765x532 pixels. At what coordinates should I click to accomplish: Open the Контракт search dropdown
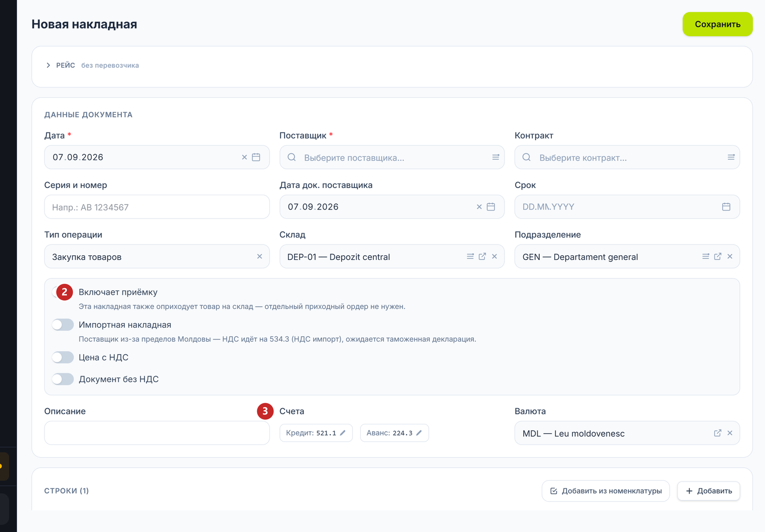coord(627,157)
